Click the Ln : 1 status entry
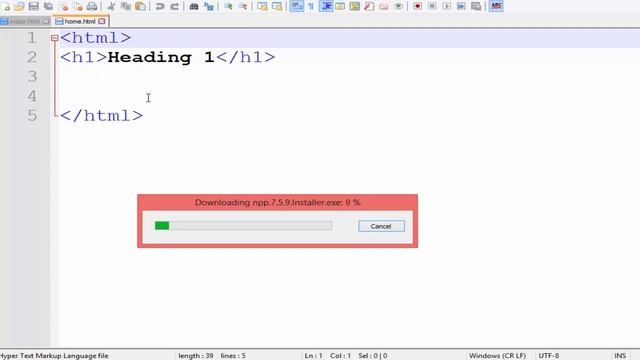This screenshot has width=640, height=360. click(x=313, y=356)
